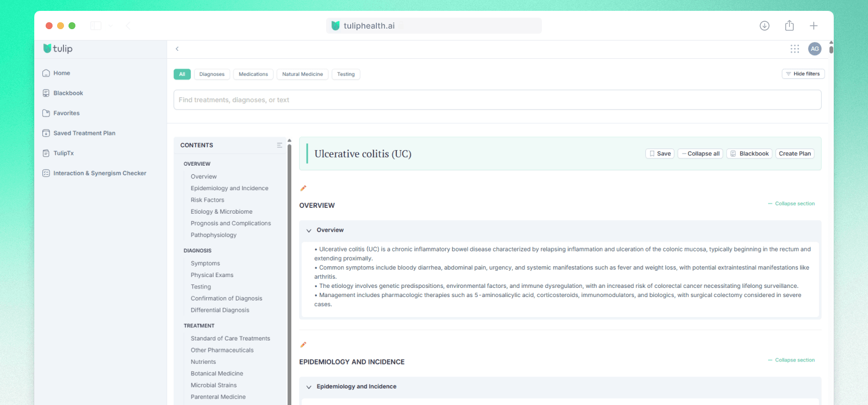Open a new browser tab
Image resolution: width=868 pixels, height=405 pixels.
(814, 26)
